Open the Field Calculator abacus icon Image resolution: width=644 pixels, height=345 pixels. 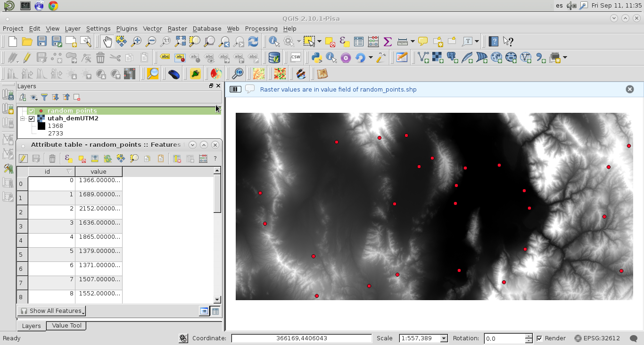373,42
